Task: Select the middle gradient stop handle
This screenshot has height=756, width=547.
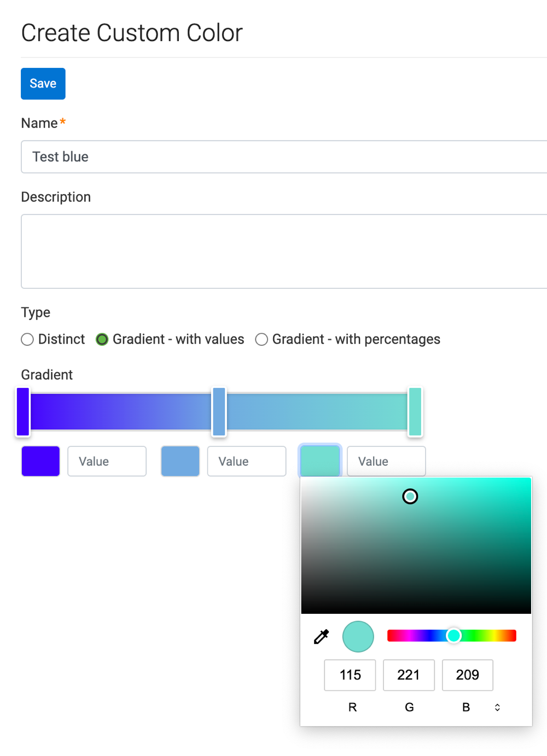Action: tap(219, 411)
